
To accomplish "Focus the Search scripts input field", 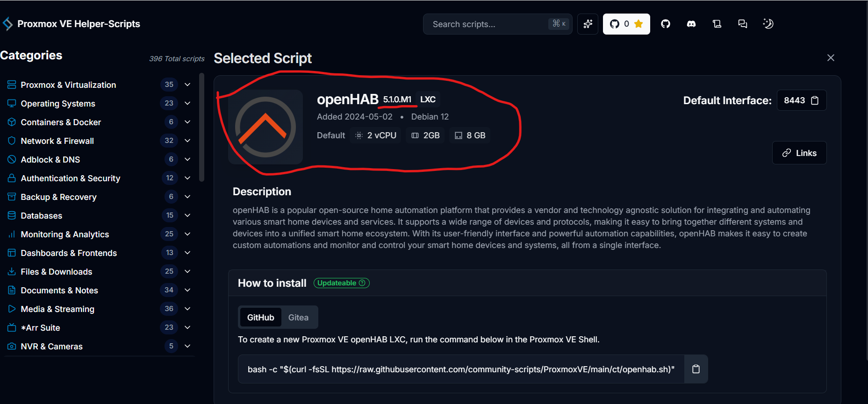I will (497, 24).
